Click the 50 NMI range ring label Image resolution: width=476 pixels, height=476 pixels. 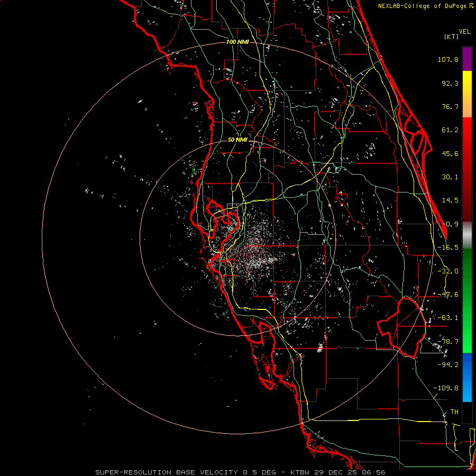click(237, 140)
